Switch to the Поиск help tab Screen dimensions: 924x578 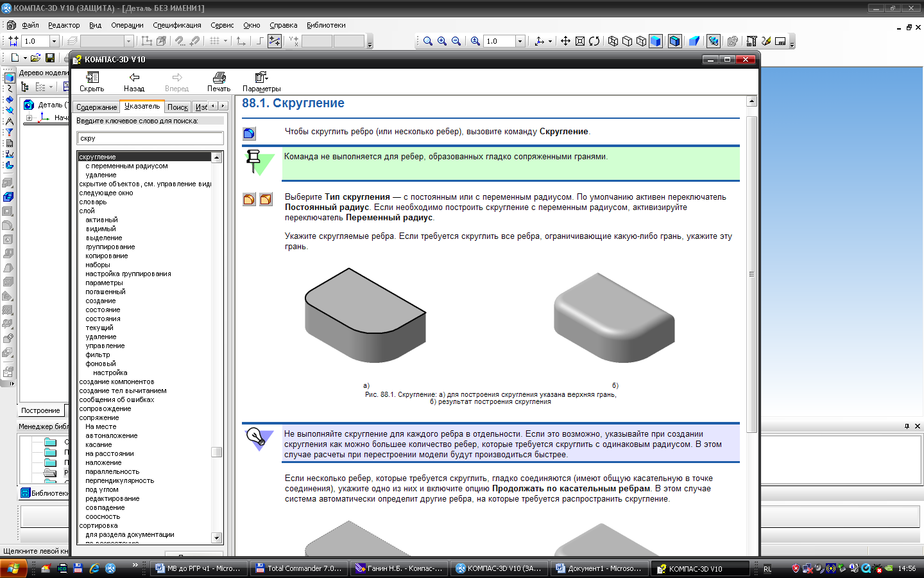[178, 107]
